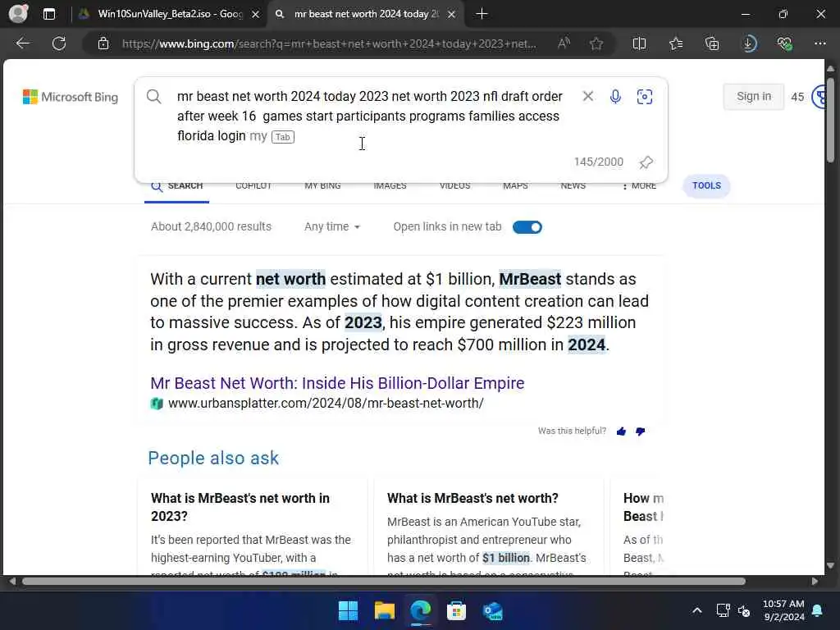Click About 2,840,000 results text
840x630 pixels.
[211, 226]
